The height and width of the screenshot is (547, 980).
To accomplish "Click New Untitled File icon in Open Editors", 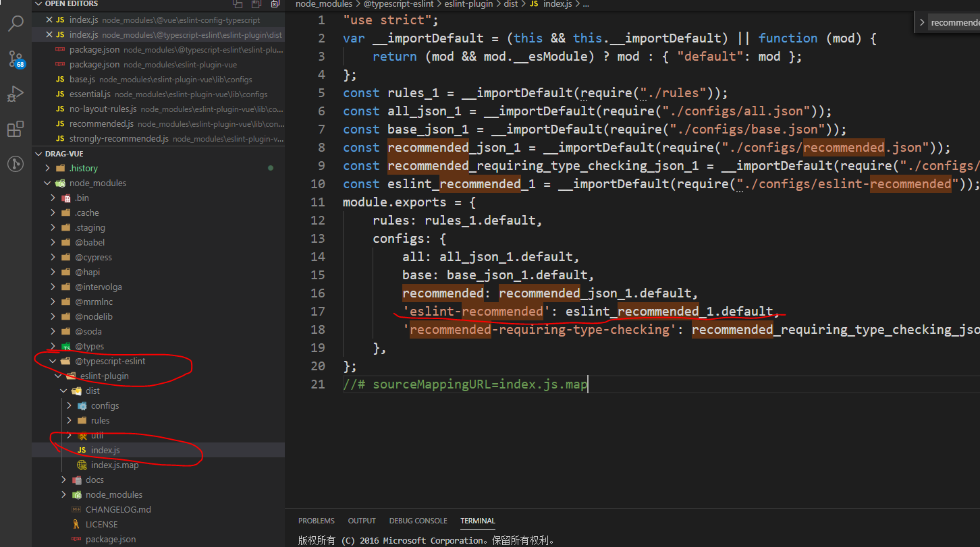I will tap(238, 4).
